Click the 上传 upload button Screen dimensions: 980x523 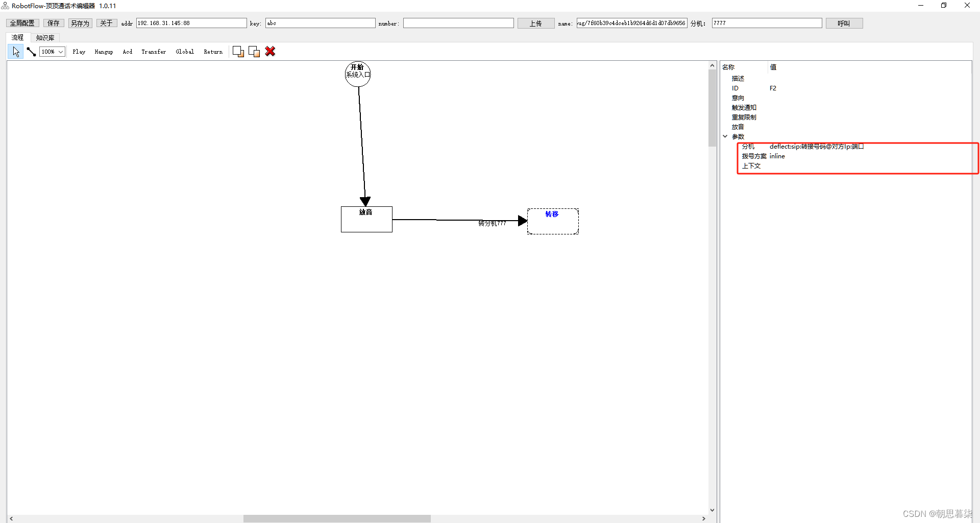(x=535, y=23)
